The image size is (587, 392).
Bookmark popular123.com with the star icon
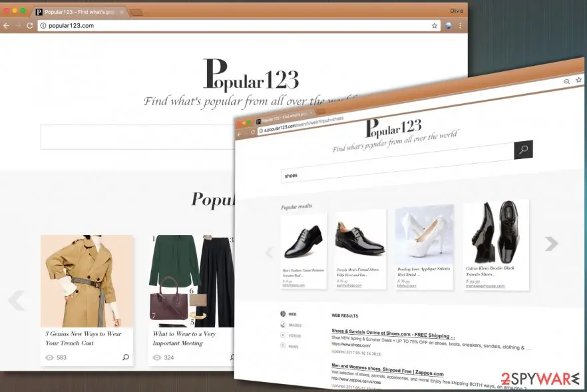[434, 25]
